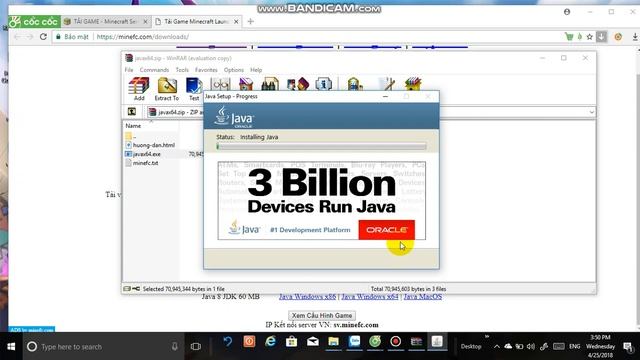Open the browser profile icon

point(567,12)
